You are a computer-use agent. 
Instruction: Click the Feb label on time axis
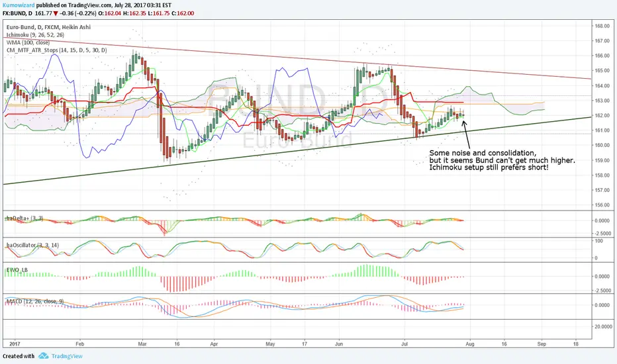80,344
